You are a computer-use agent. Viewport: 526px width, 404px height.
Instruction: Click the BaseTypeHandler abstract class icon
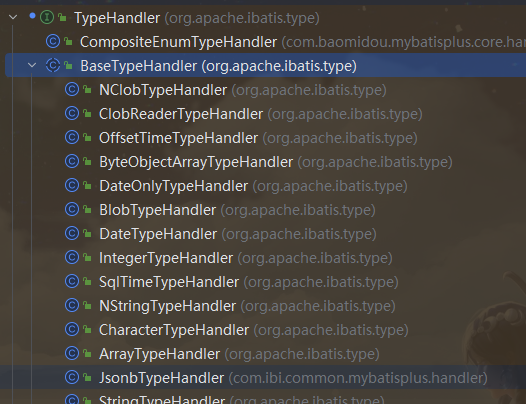tap(53, 65)
